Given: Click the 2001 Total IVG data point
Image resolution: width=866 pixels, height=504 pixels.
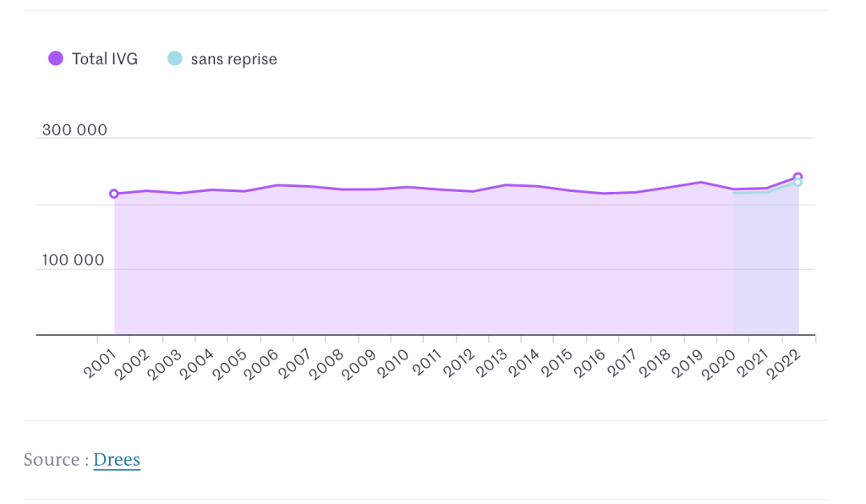Looking at the screenshot, I should pos(114,194).
